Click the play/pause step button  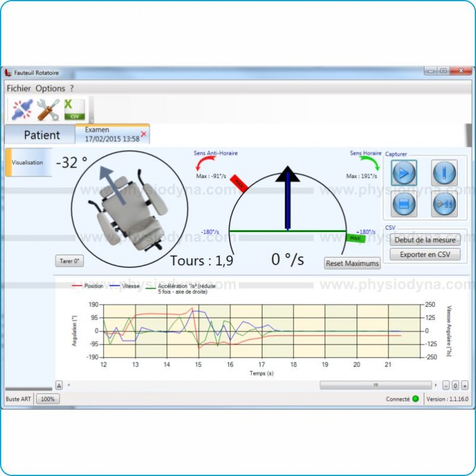tap(444, 204)
